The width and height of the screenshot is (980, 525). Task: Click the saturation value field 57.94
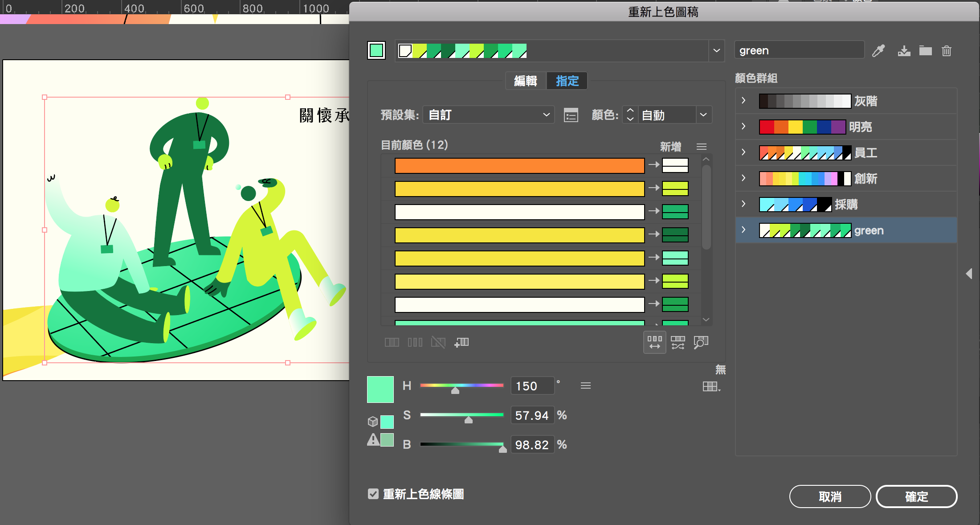click(x=532, y=415)
